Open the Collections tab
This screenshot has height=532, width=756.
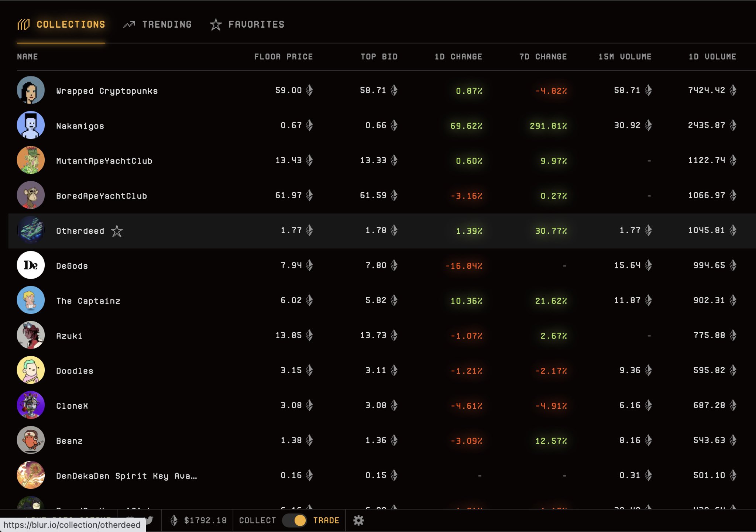click(x=61, y=24)
